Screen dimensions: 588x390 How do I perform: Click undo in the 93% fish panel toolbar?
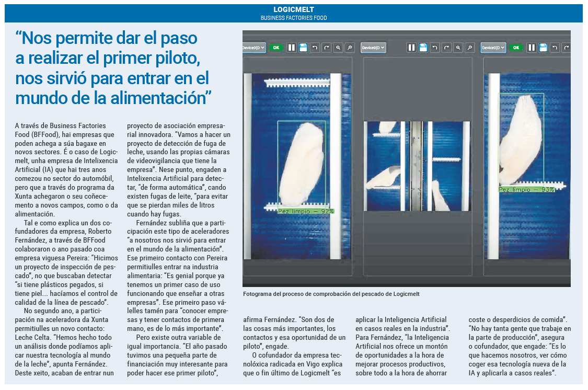coord(555,48)
